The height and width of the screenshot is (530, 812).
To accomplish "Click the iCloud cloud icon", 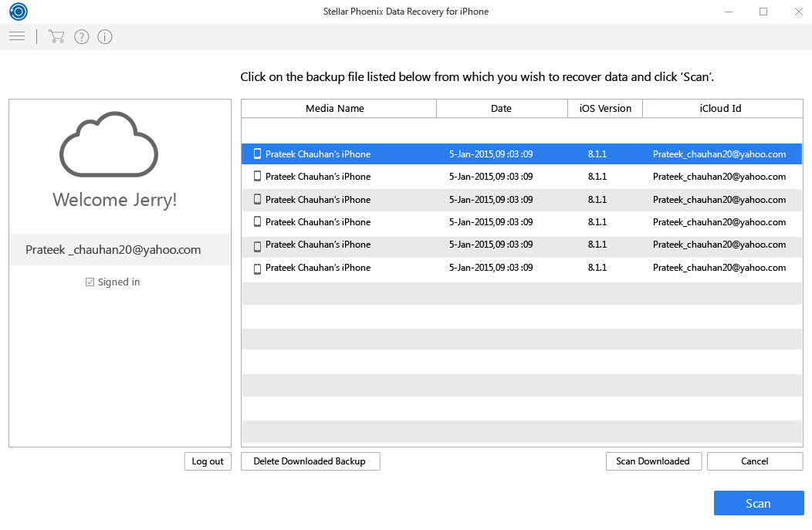I will [x=110, y=144].
